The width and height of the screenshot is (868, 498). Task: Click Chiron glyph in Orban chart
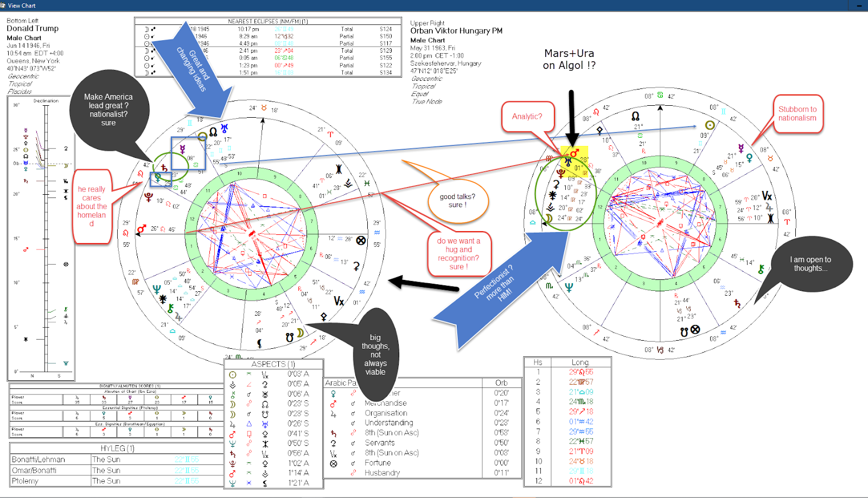click(761, 269)
